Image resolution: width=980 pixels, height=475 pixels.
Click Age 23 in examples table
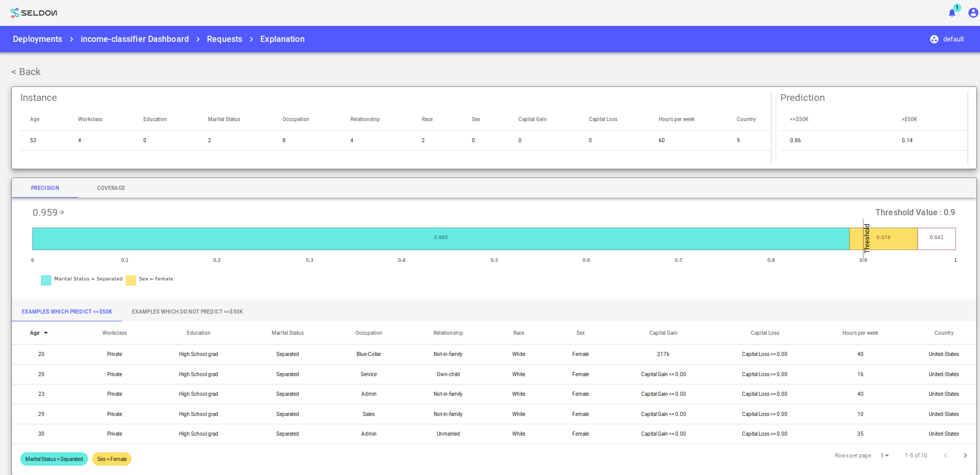41,394
